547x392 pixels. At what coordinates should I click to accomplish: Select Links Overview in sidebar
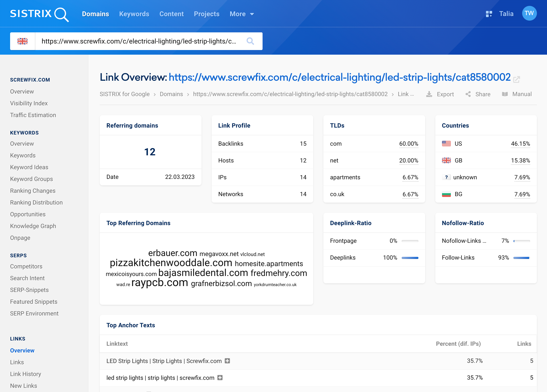click(22, 351)
